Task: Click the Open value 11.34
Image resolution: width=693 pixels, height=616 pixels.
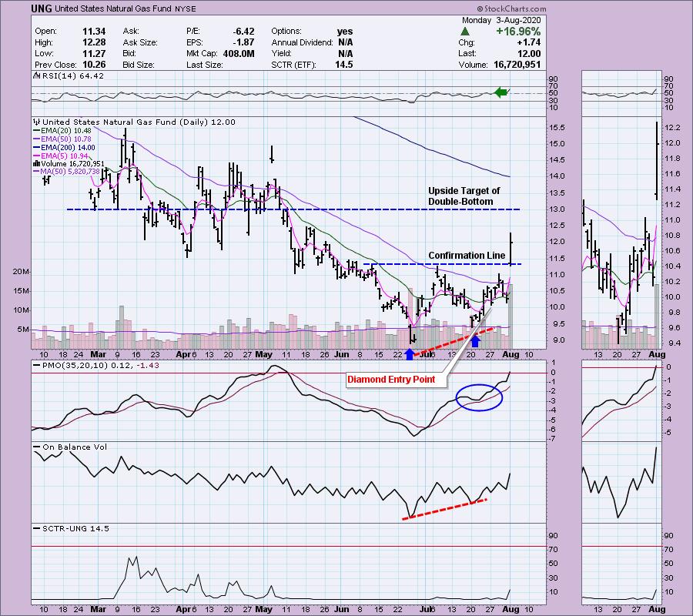Action: coord(94,32)
